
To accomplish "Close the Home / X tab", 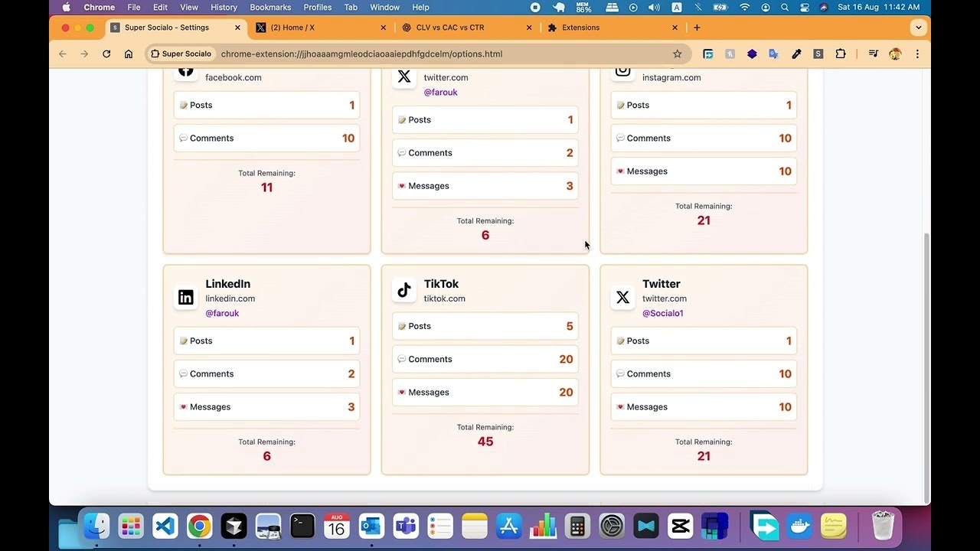I will [x=384, y=28].
